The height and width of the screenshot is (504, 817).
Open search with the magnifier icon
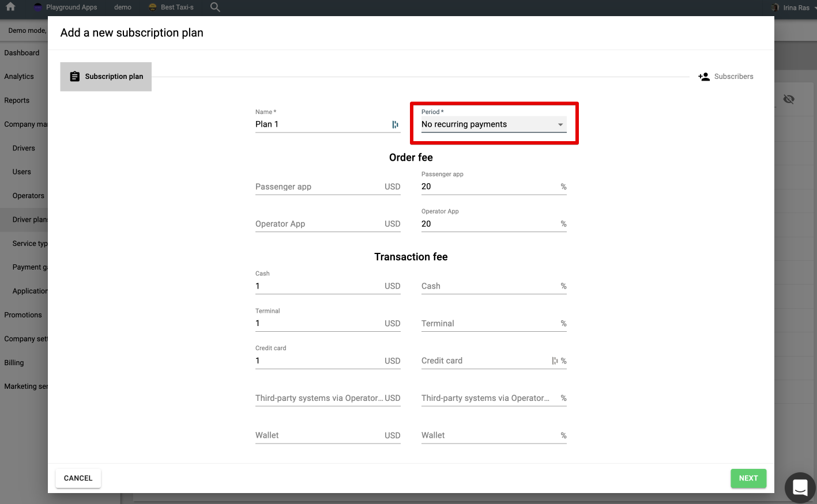pyautogui.click(x=215, y=7)
